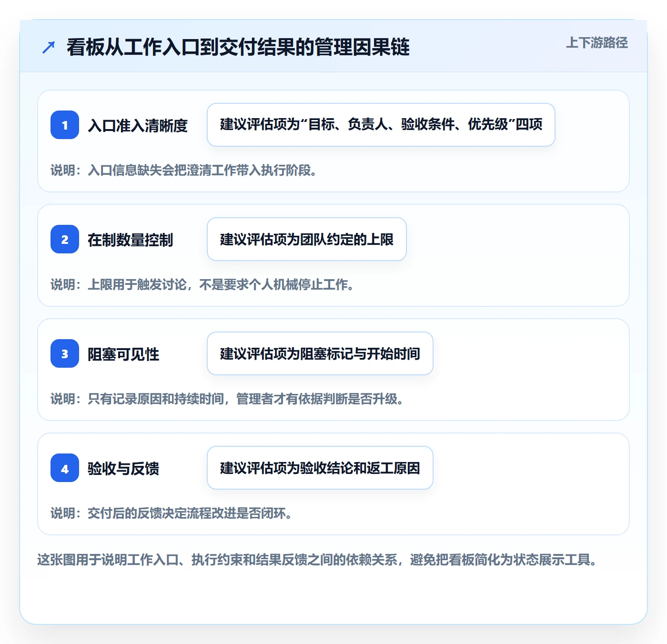Select the heading 阻塞可见性
The height and width of the screenshot is (644, 667).
(123, 354)
